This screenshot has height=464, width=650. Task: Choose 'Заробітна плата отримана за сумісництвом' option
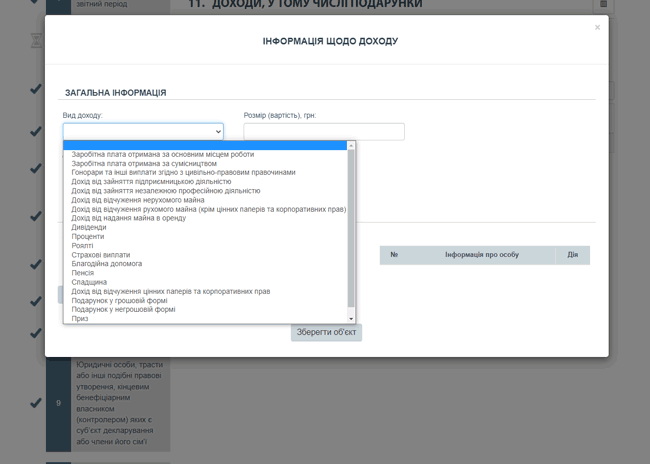144,163
